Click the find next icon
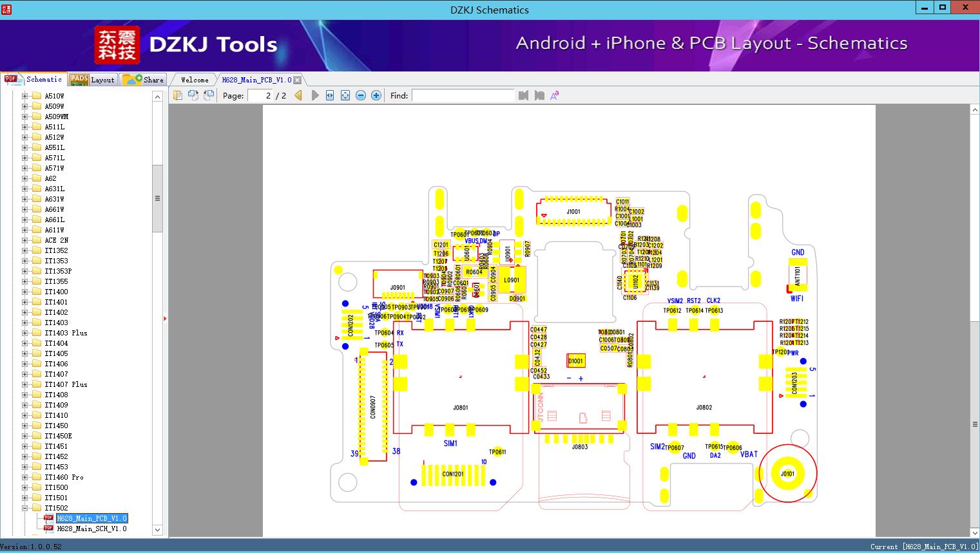This screenshot has height=553, width=980. point(539,95)
